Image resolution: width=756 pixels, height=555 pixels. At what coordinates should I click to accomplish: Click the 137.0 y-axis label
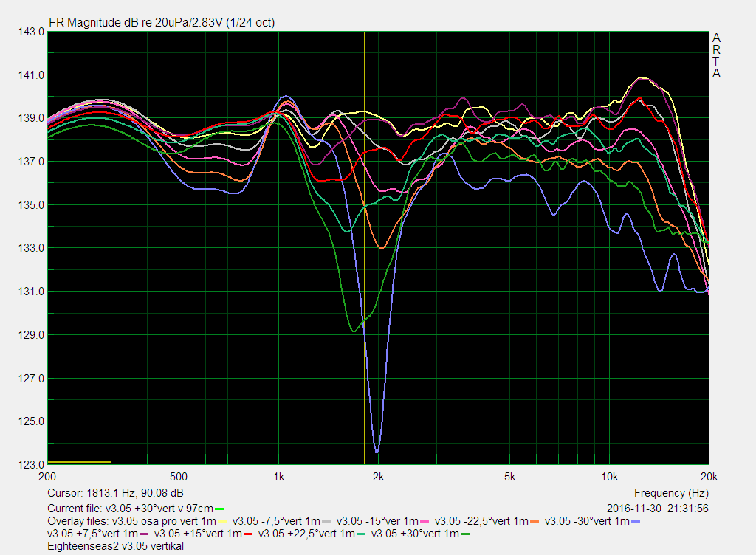pos(31,162)
